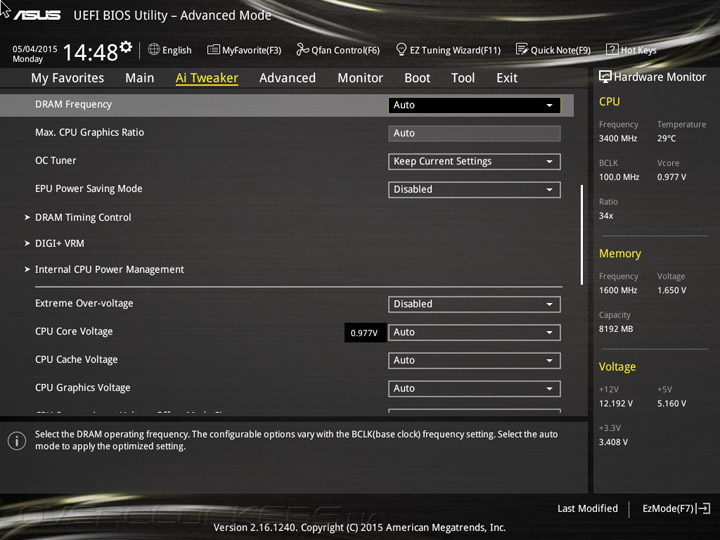
Task: Open the CPU Graphics Voltage dropdown
Action: (x=474, y=388)
